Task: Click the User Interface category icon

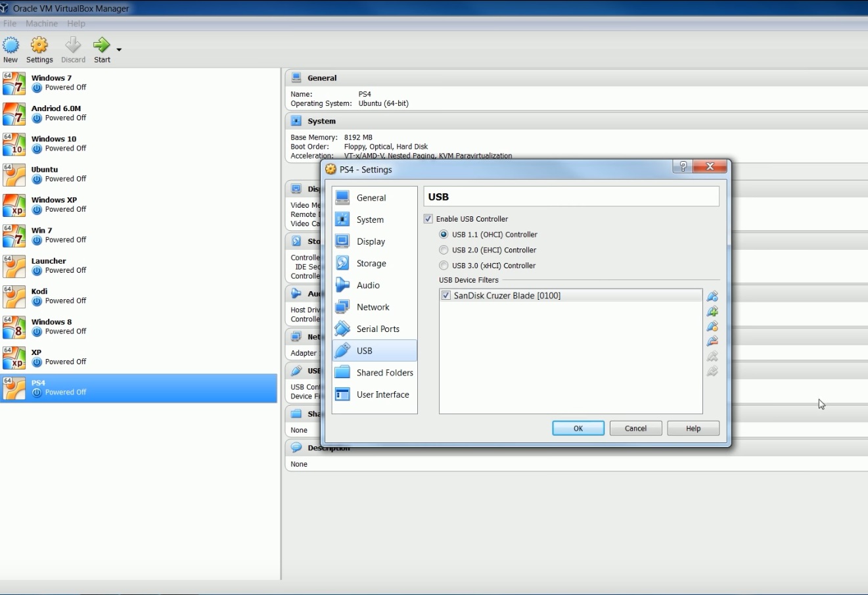Action: [342, 394]
